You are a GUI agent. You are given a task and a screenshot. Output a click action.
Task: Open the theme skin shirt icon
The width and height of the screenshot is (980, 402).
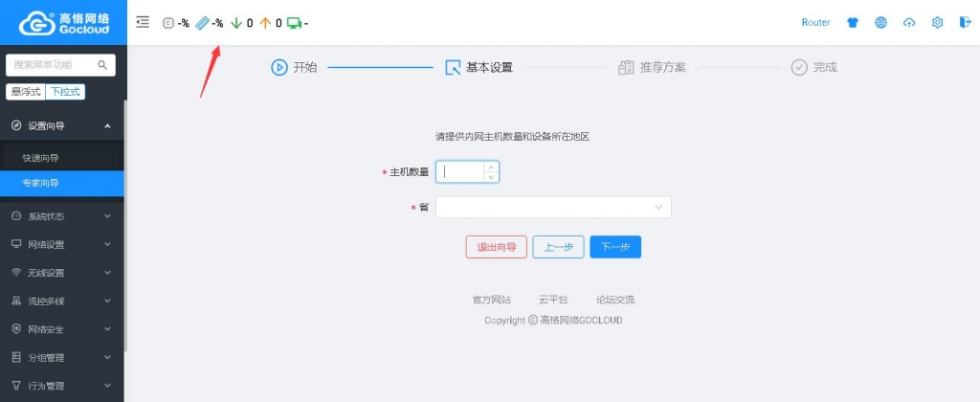[853, 22]
